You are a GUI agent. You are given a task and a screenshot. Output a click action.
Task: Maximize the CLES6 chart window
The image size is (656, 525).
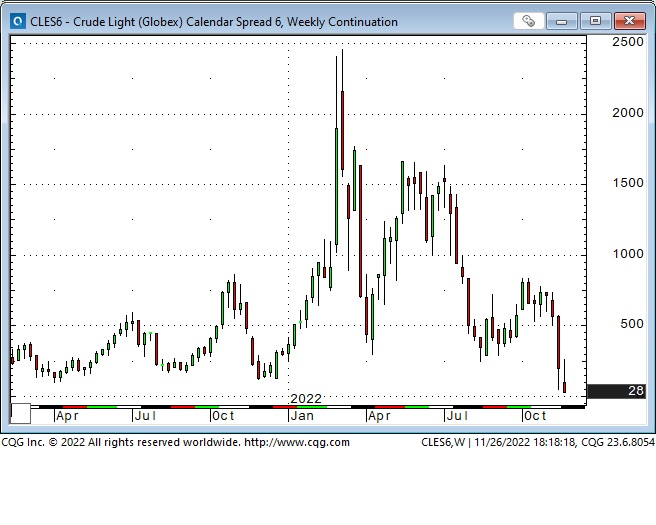(x=595, y=21)
